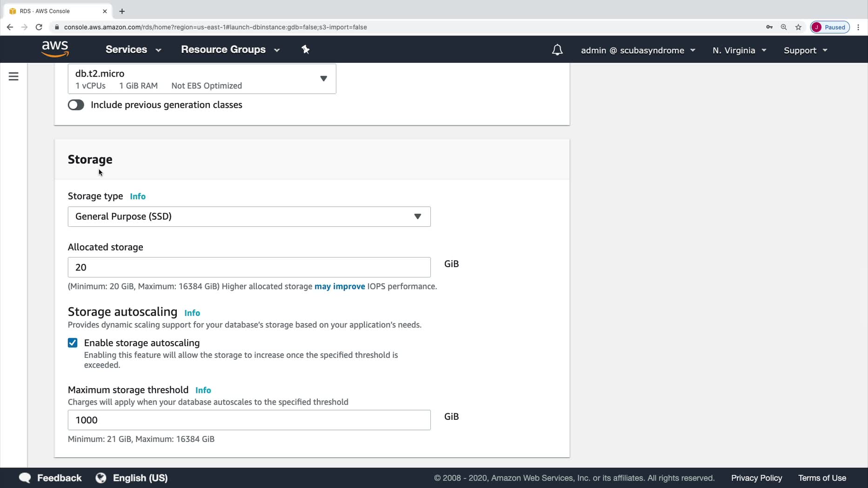
Task: Click the pin shortcuts icon
Action: click(306, 50)
